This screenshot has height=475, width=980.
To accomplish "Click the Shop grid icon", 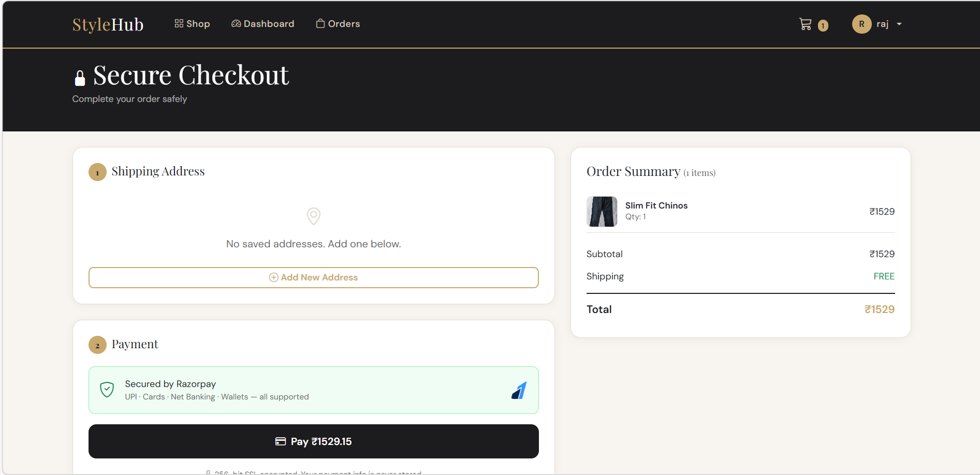I will tap(178, 23).
